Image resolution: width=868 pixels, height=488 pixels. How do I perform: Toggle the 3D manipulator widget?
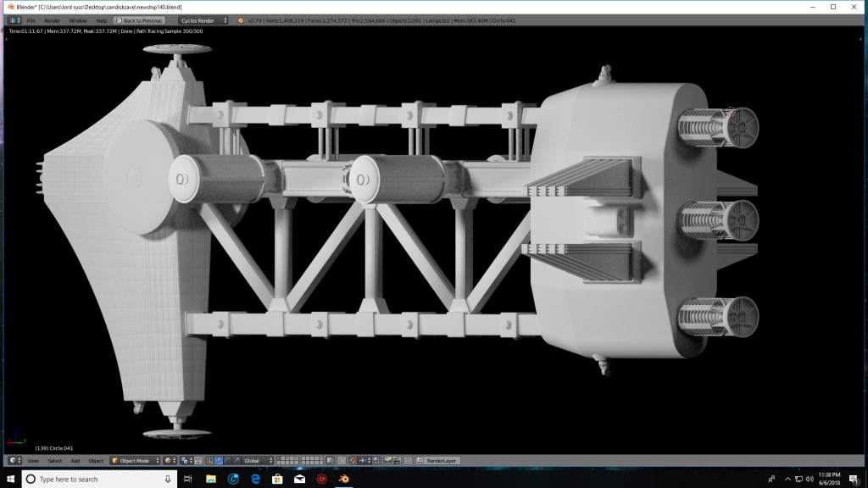[209, 460]
